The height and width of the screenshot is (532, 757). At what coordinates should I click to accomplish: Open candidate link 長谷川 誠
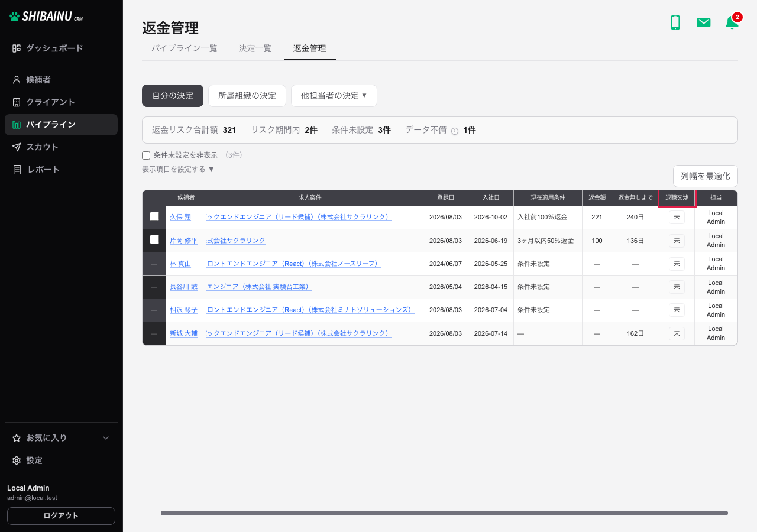pyautogui.click(x=184, y=287)
